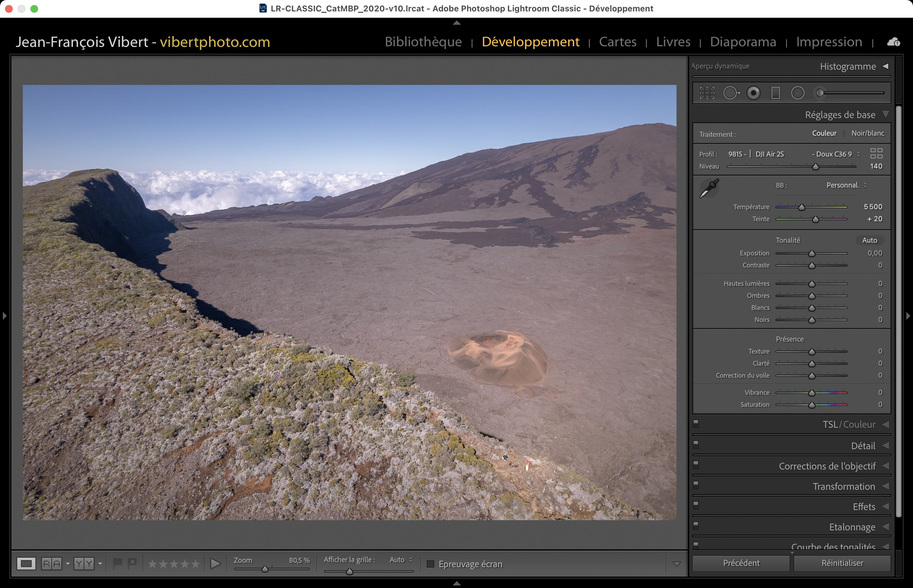Open the profile browser grid icon
Viewport: 913px width, 588px height.
[876, 153]
